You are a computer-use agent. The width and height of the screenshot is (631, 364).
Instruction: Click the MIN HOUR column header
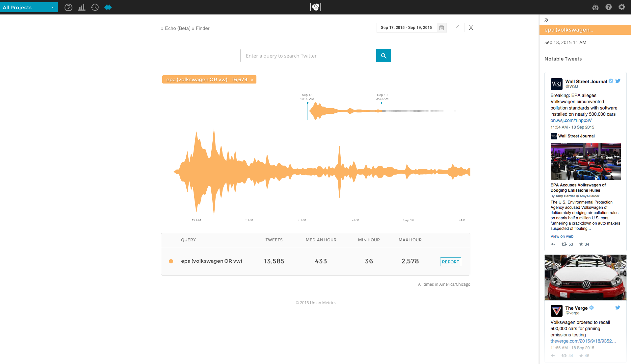point(369,240)
